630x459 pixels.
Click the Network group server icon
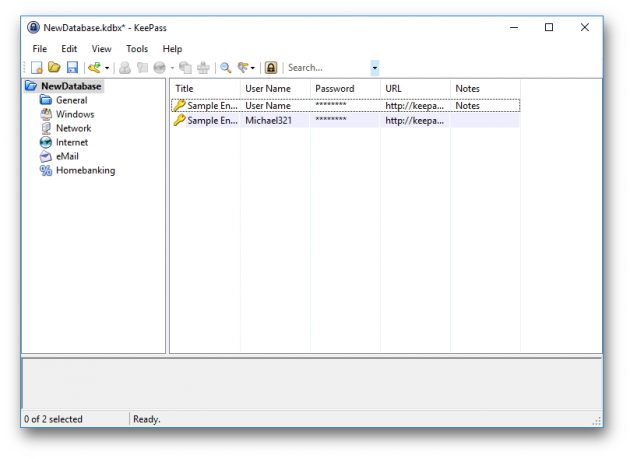click(46, 128)
